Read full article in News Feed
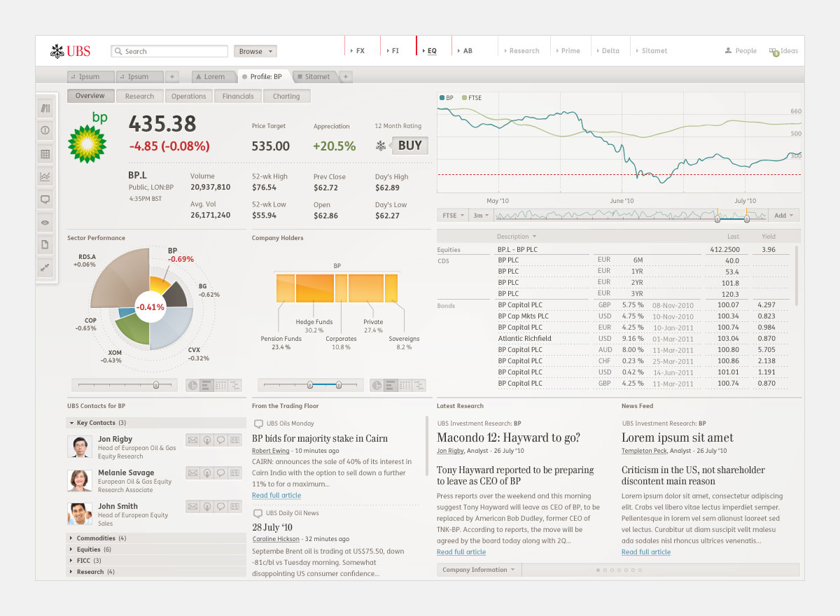Screen dimensions: 840x616 646,552
